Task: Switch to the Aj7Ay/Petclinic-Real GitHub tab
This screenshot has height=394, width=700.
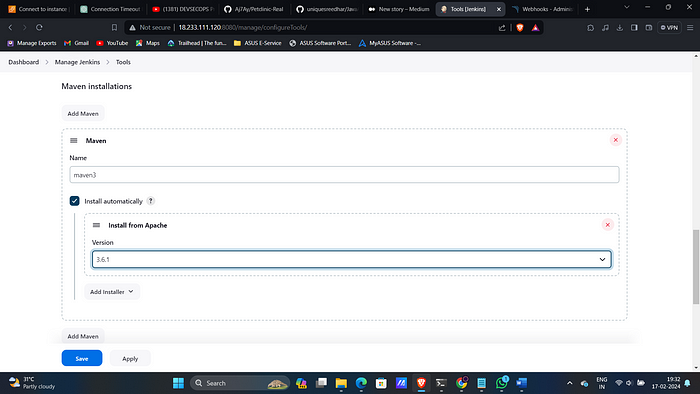Action: pos(254,9)
